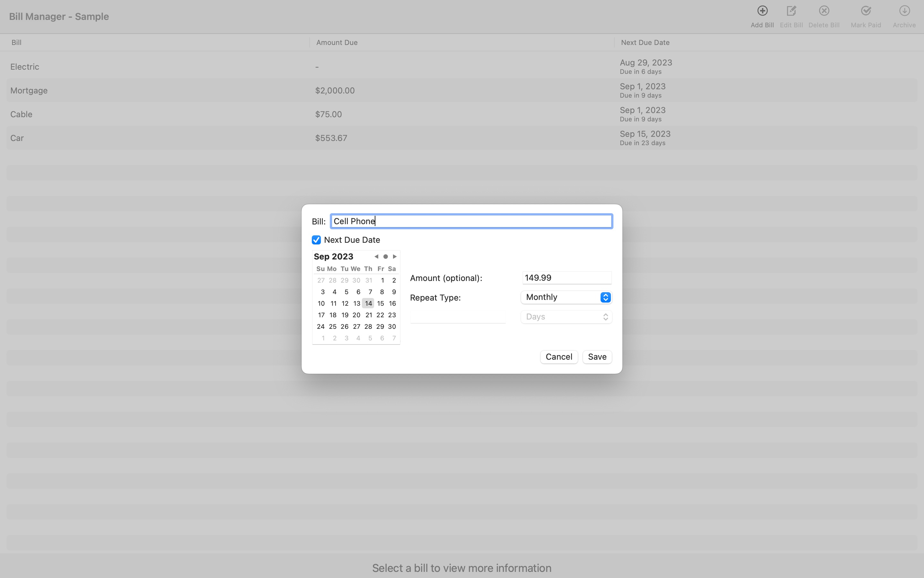924x578 pixels.
Task: Click the Edit Bill toolbar icon
Action: (791, 11)
